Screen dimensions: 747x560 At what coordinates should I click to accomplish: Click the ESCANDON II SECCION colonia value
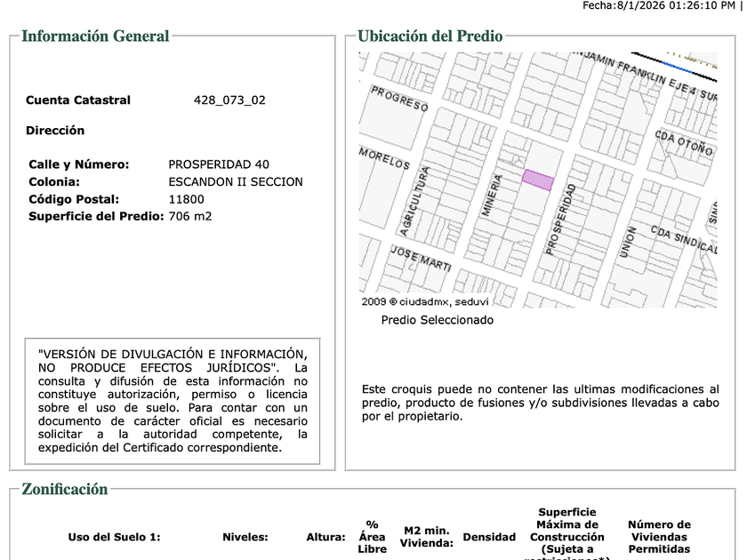click(236, 182)
